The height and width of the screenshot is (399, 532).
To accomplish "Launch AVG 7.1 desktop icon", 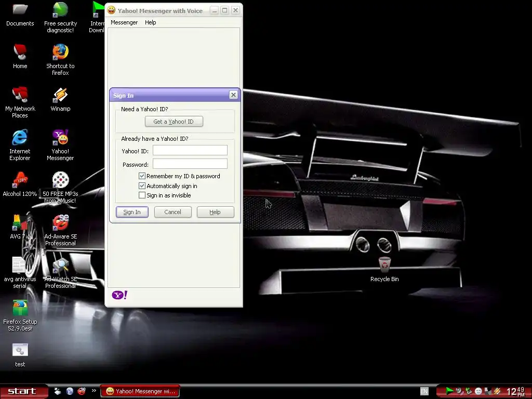I will [20, 227].
